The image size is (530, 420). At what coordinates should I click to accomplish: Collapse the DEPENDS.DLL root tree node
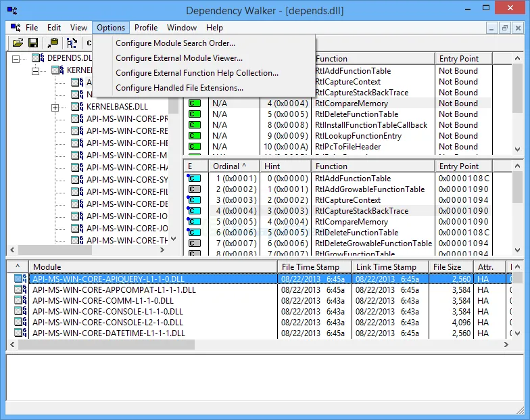16,58
